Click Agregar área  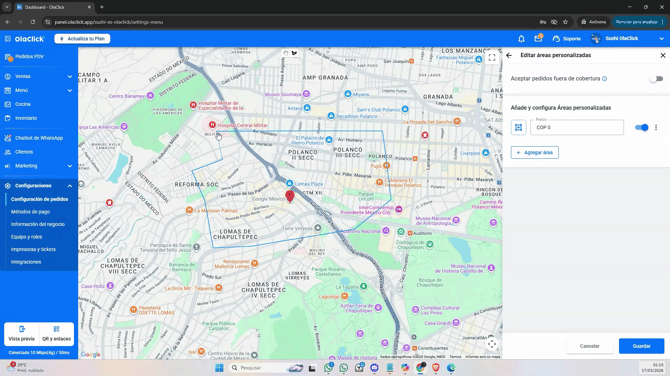(x=535, y=153)
